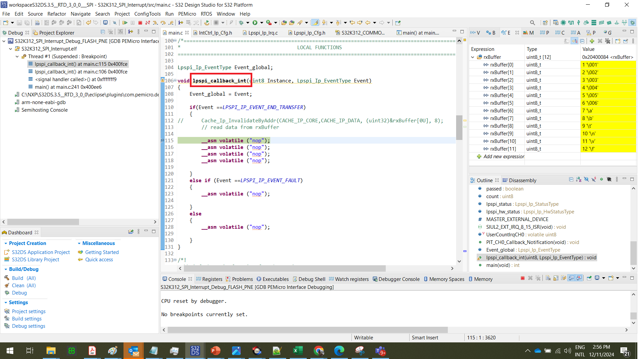Toggle scroll lock in the console

pos(555,279)
